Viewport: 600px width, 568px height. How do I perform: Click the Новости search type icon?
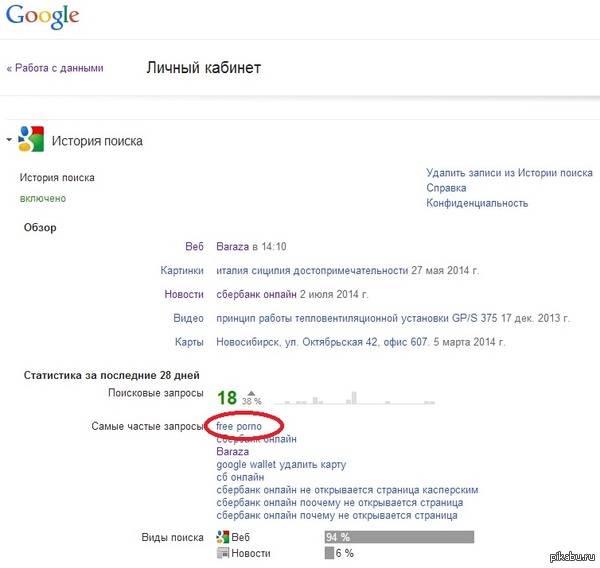(223, 553)
